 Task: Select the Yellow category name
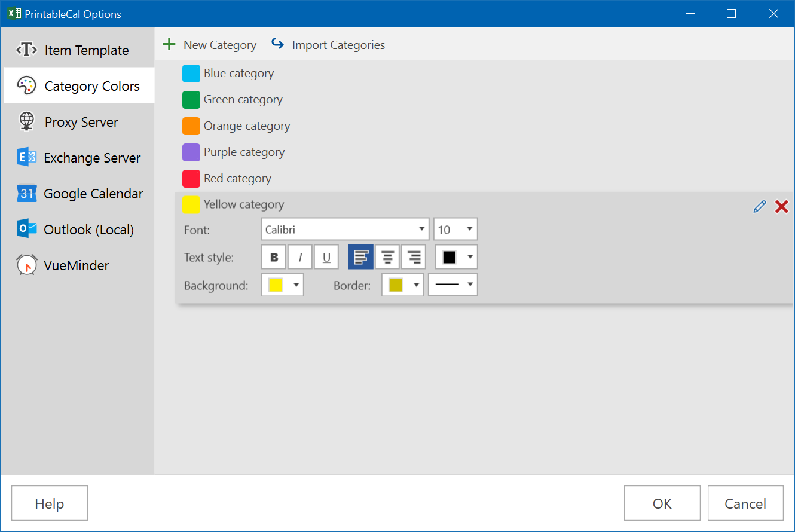[244, 204]
